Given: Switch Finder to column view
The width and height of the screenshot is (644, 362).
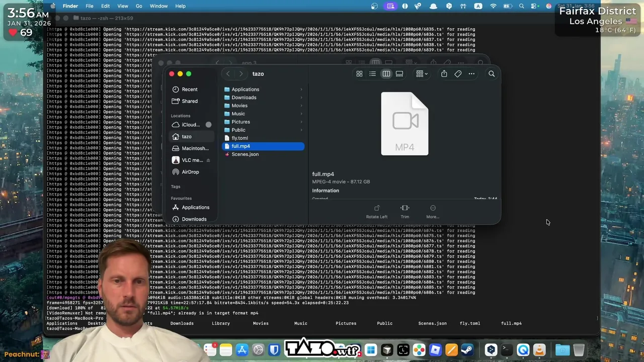Looking at the screenshot, I should click(386, 74).
